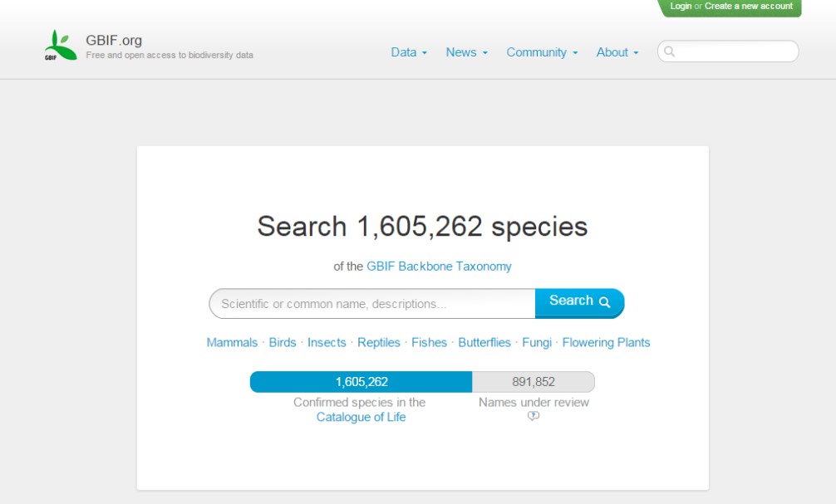Select Create a new account

(x=748, y=7)
